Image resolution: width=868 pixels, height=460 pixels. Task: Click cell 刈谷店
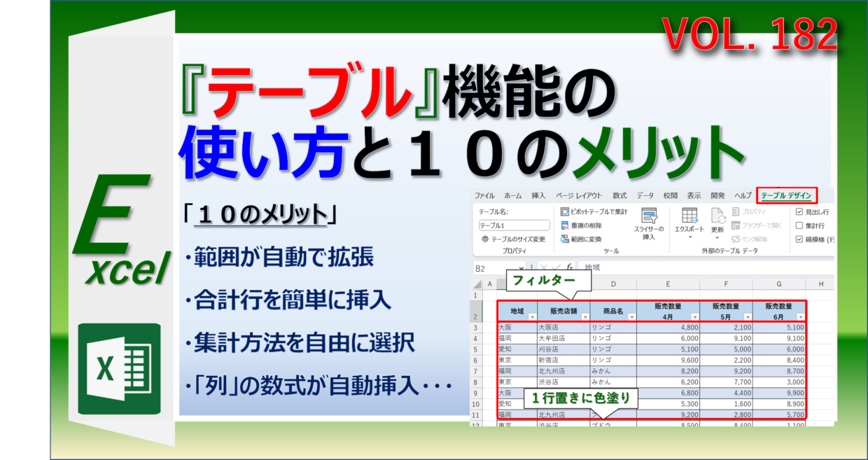(x=563, y=349)
